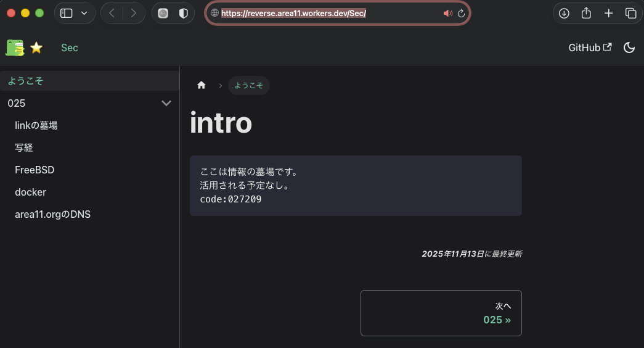Click the star icon in navbar
Screen dimensions: 644x348
36,48
